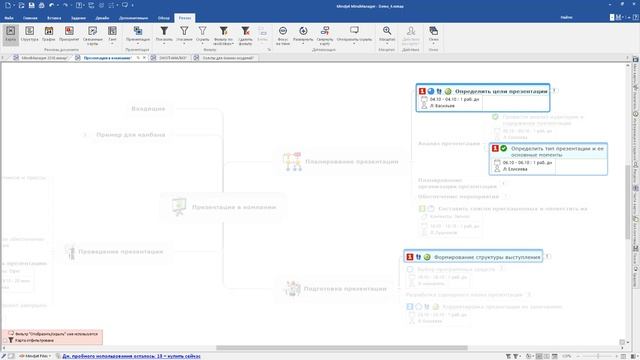Expand Формирование структуры выступления subtopics
Screen dimensions: 640x360
pos(548,256)
